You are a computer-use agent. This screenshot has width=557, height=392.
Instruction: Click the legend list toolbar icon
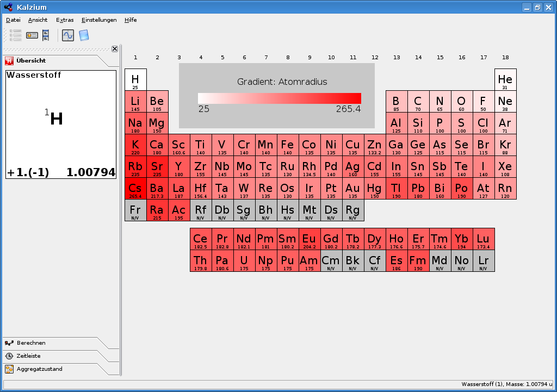click(15, 35)
